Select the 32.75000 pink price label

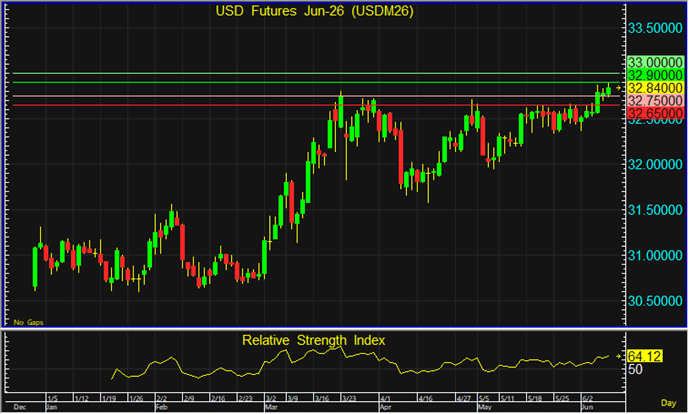click(655, 101)
